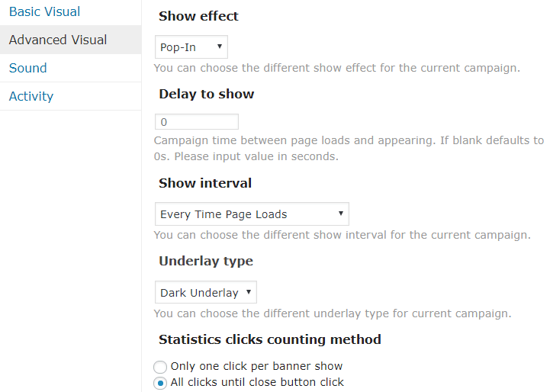Switch to the Sound tab
This screenshot has width=550, height=392.
click(28, 68)
